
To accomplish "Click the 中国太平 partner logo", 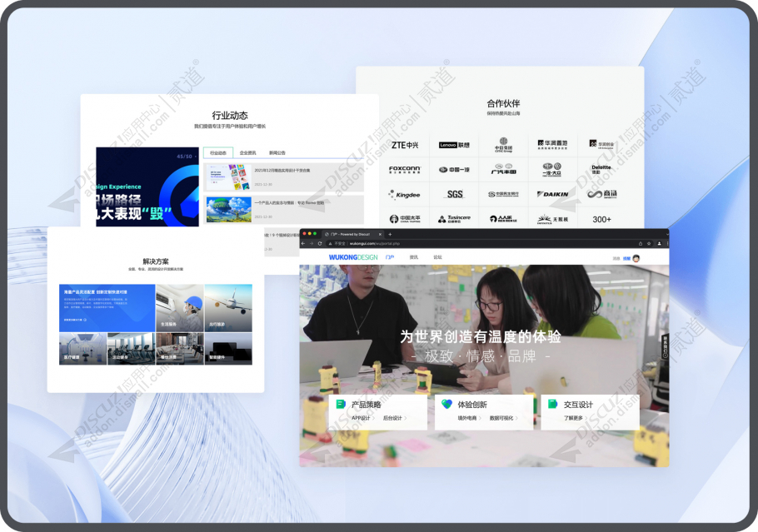I will tap(405, 219).
